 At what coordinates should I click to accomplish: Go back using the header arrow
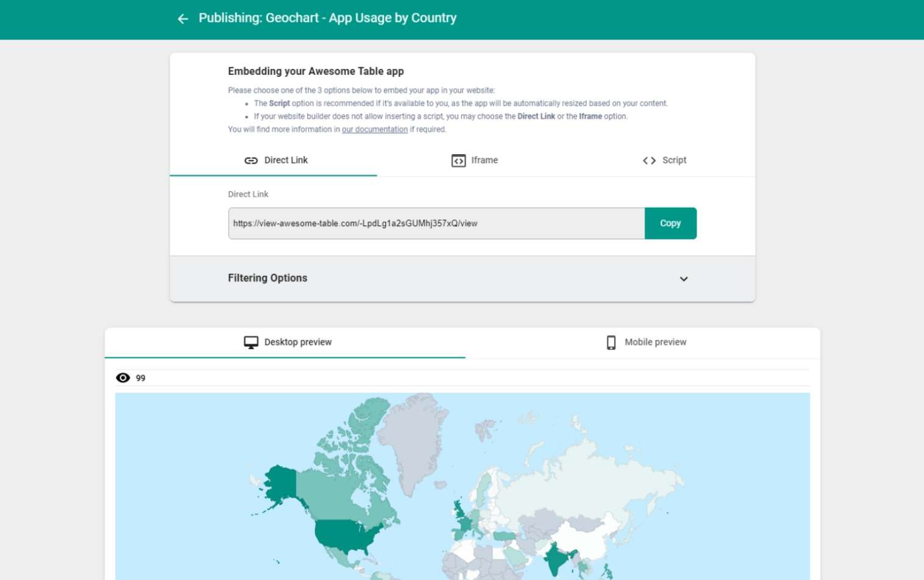[x=183, y=19]
